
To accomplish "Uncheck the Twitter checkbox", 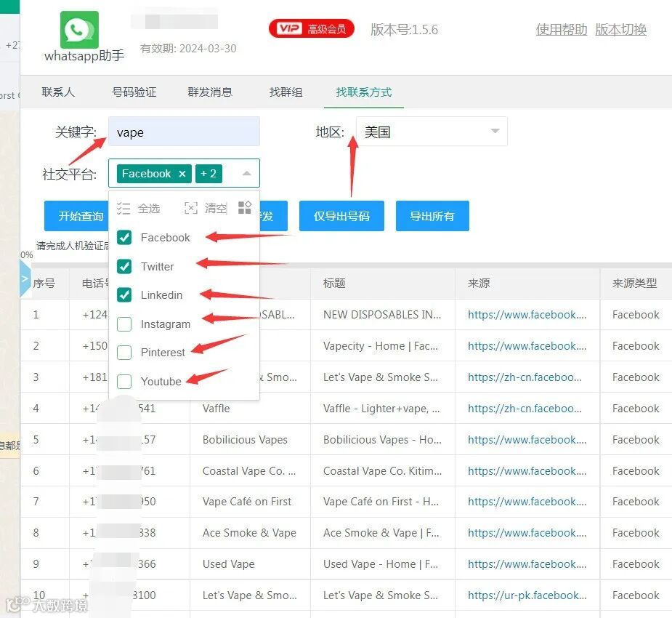I will click(124, 266).
